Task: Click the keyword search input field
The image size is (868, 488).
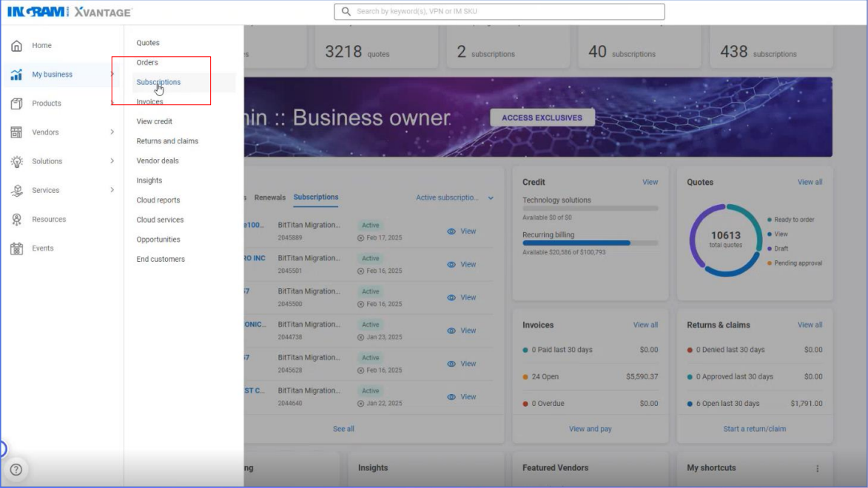Action: click(499, 11)
